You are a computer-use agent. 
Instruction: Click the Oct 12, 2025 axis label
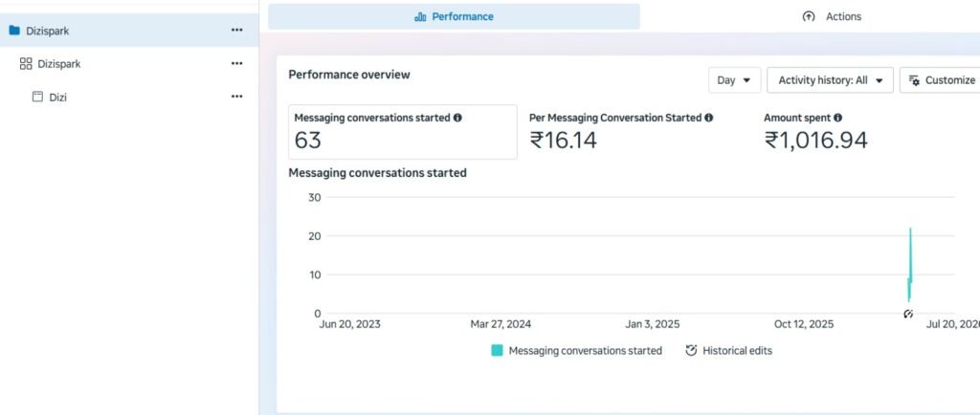[804, 324]
